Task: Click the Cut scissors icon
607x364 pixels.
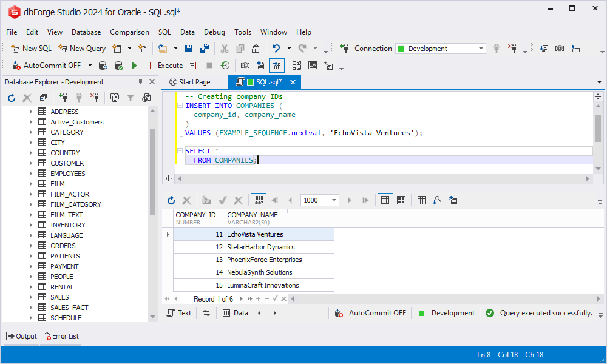Action: (225, 49)
